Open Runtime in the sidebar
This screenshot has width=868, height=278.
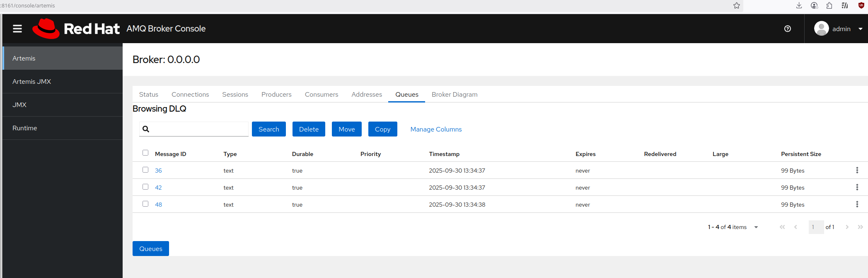point(63,128)
